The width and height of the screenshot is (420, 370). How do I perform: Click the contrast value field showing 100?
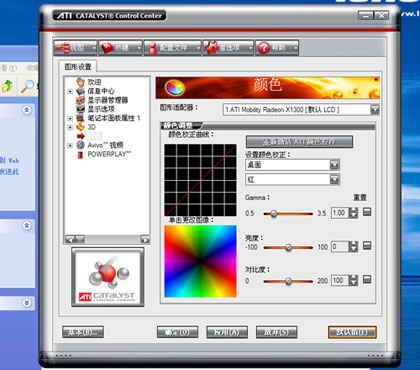339,280
